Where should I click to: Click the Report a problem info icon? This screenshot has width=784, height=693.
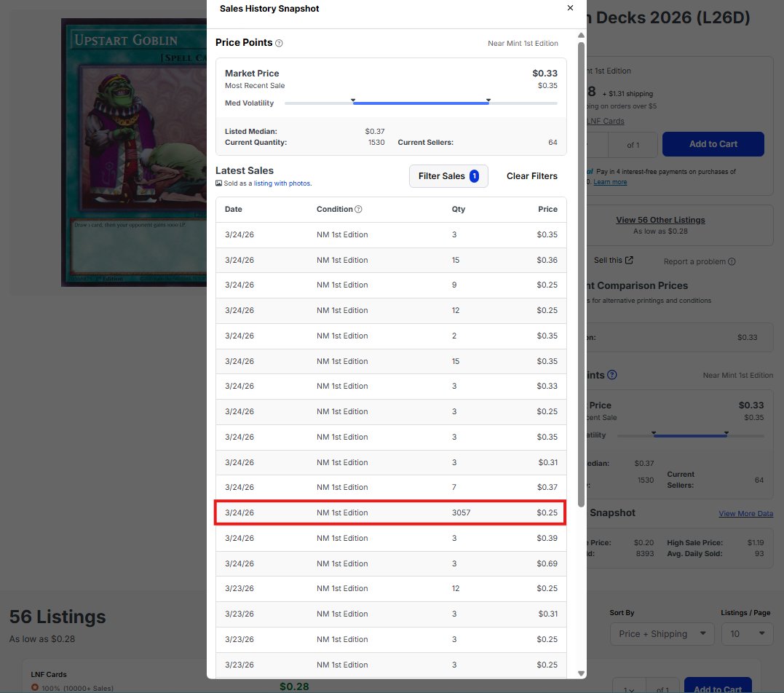(732, 261)
